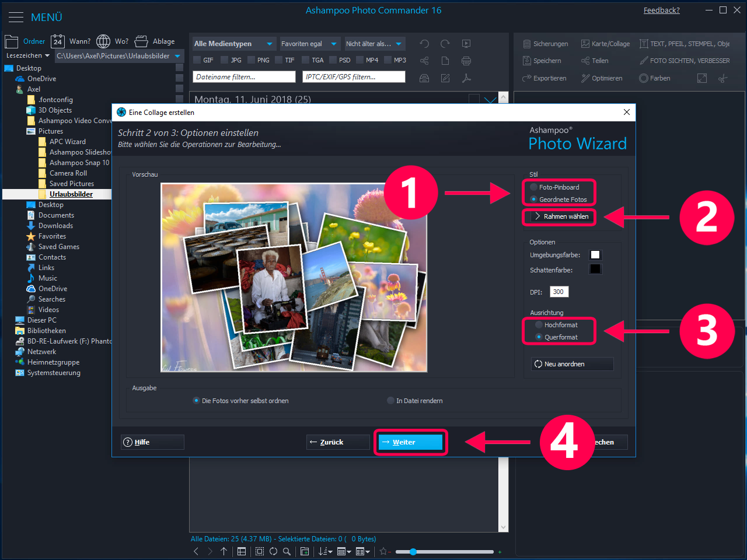Click the refresh icon in bottom toolbar
Image resolution: width=747 pixels, height=560 pixels.
coord(273,551)
